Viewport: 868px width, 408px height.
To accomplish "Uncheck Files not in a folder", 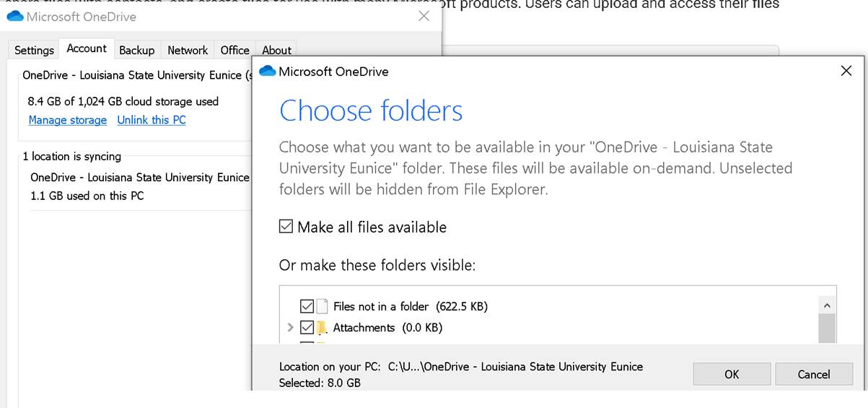I will (x=307, y=306).
